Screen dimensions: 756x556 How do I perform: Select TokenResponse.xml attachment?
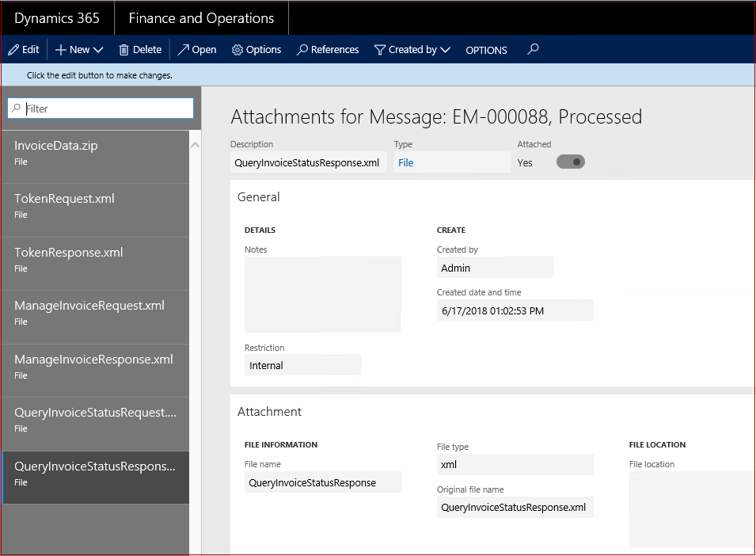pyautogui.click(x=96, y=264)
